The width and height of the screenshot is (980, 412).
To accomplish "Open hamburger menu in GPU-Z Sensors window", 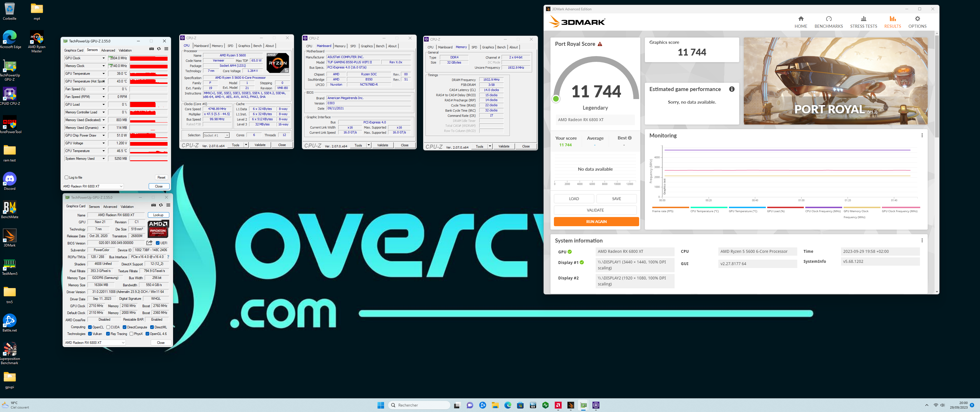I will click(x=166, y=49).
